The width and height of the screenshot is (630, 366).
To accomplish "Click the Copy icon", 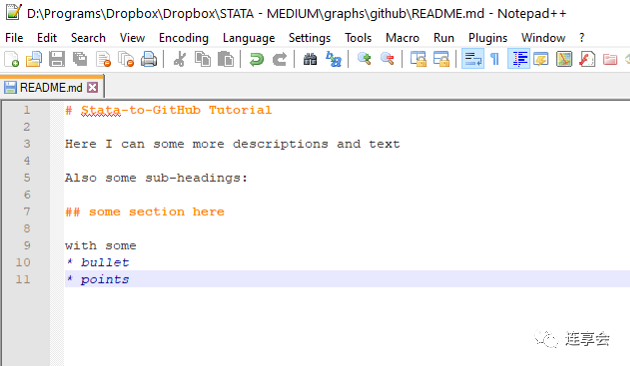I will [x=202, y=59].
